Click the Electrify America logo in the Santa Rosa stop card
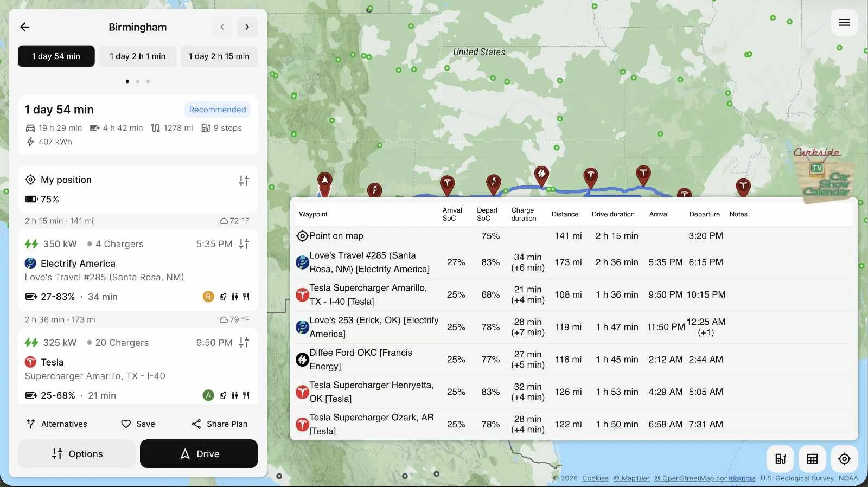The image size is (868, 487). tap(30, 264)
